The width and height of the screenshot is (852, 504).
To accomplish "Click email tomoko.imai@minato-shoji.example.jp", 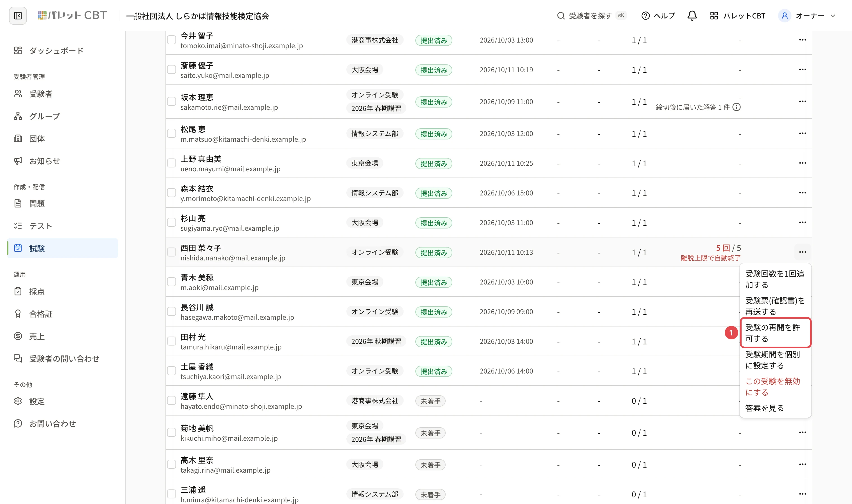I will tap(242, 46).
